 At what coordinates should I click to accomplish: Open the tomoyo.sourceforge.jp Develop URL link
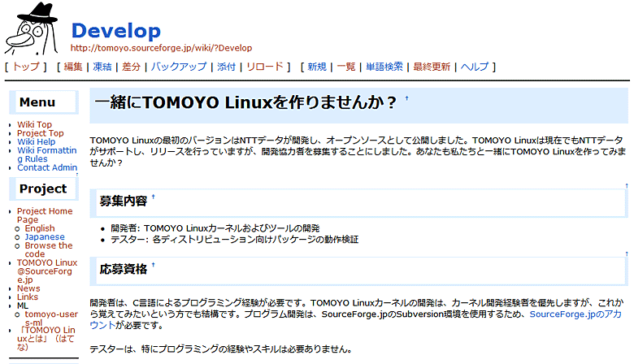pos(161,48)
